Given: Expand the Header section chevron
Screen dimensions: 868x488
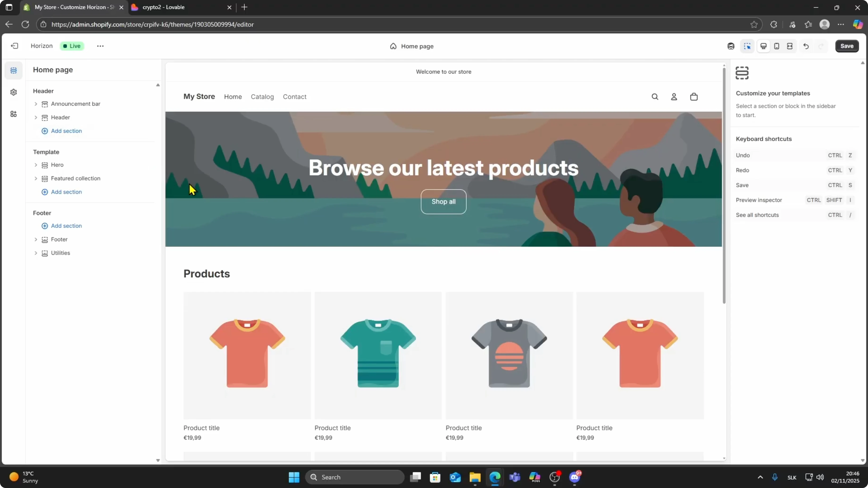Looking at the screenshot, I should (36, 117).
